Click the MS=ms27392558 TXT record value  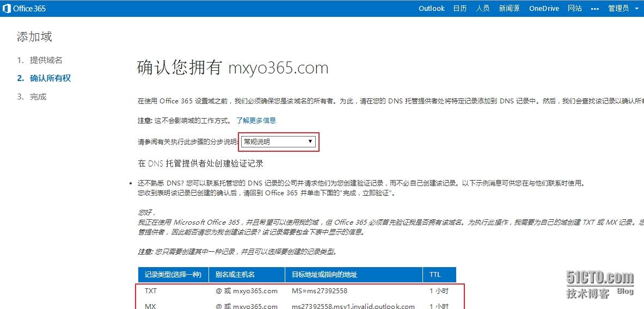click(x=319, y=291)
